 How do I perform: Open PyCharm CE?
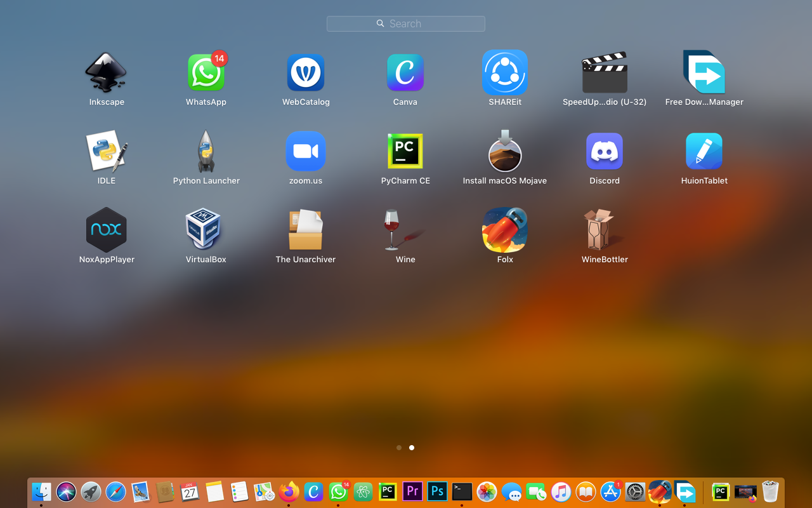(x=405, y=150)
